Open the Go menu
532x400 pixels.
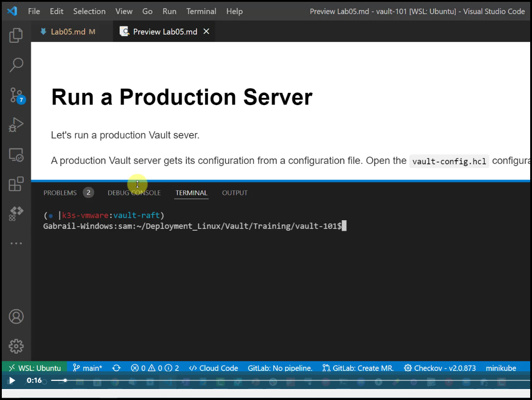[147, 11]
